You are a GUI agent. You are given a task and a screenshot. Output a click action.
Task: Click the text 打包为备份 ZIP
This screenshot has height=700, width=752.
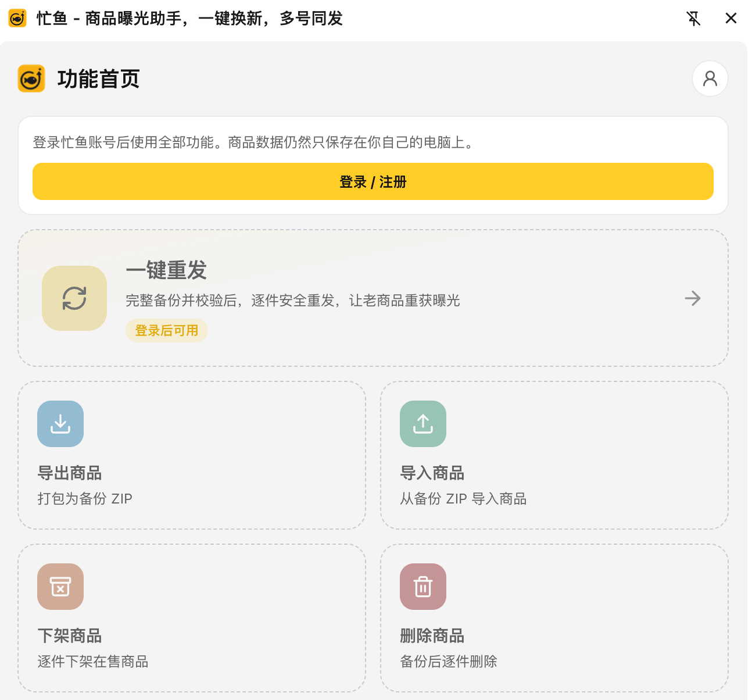point(85,499)
